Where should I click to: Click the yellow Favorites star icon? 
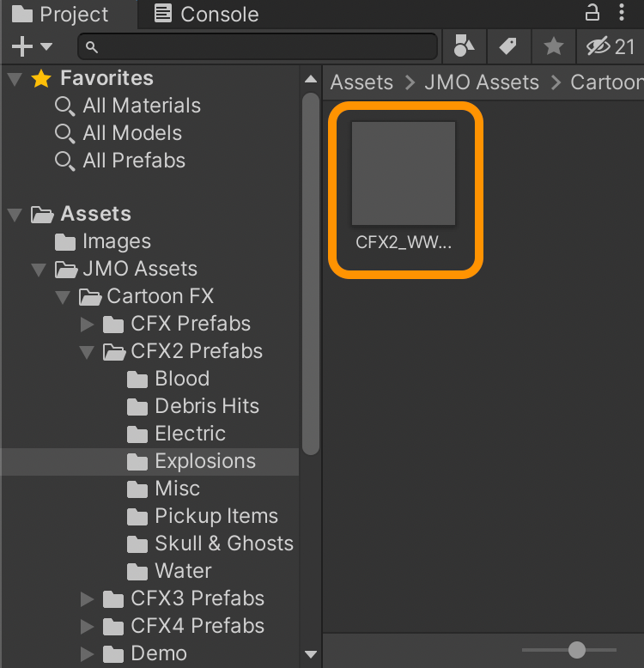41,79
